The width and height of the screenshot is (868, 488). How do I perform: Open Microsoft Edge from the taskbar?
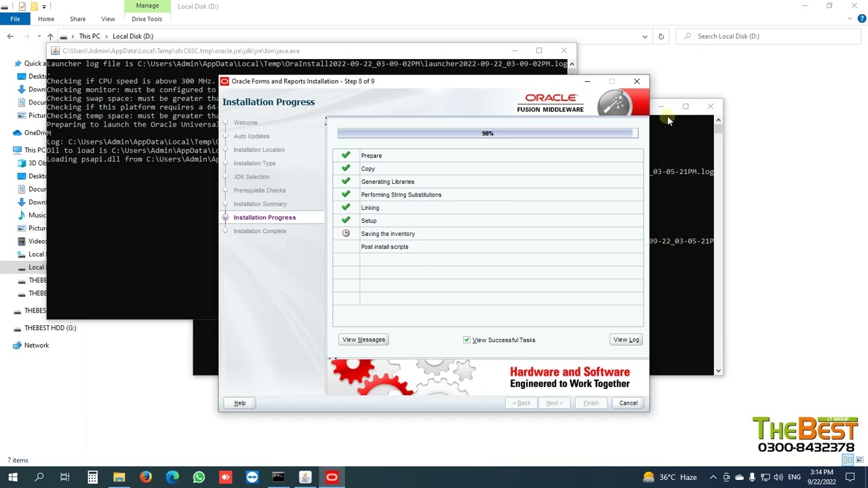pos(172,477)
